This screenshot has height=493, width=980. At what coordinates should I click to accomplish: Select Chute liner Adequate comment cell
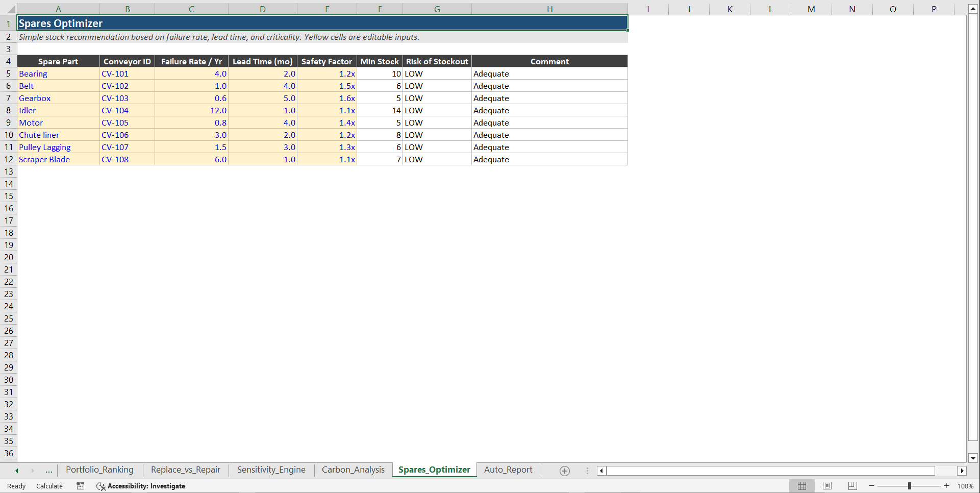[x=549, y=135]
